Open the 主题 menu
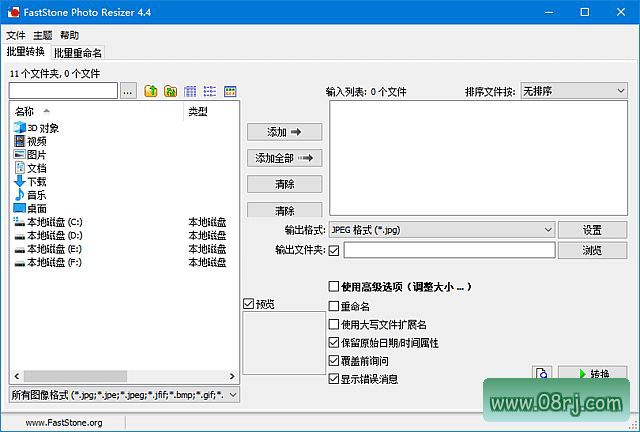Viewport: 640px width, 432px height. (42, 36)
